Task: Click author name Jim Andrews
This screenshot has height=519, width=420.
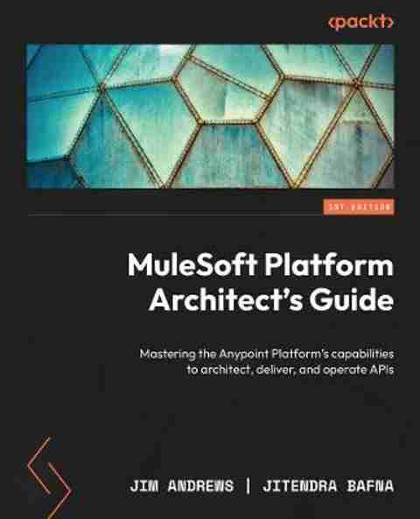Action: pyautogui.click(x=181, y=487)
